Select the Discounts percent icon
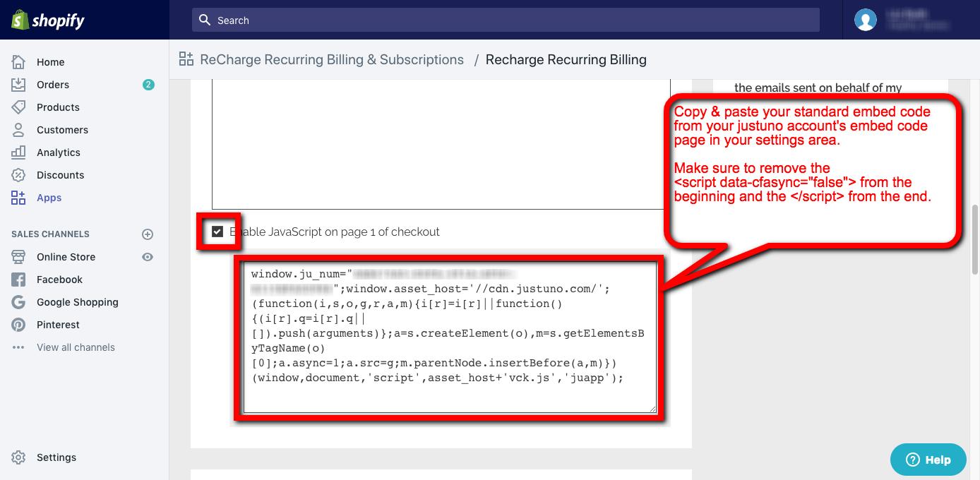Viewport: 980px width, 480px height. (x=19, y=175)
